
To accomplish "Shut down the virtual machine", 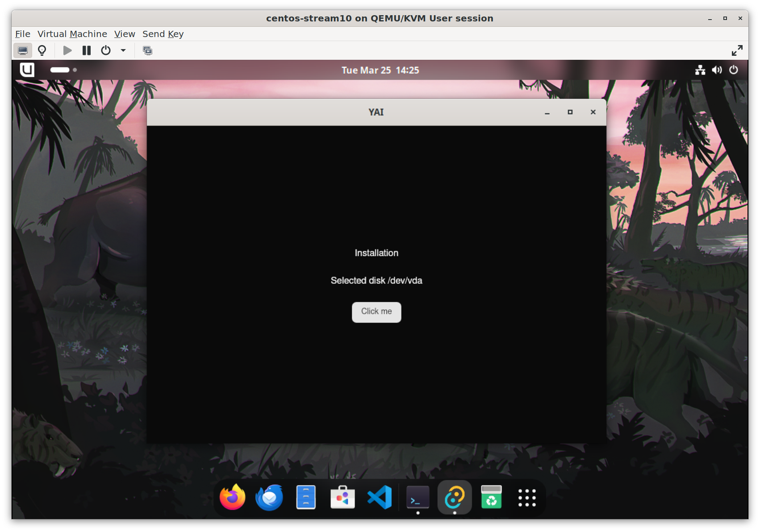I will (x=106, y=50).
